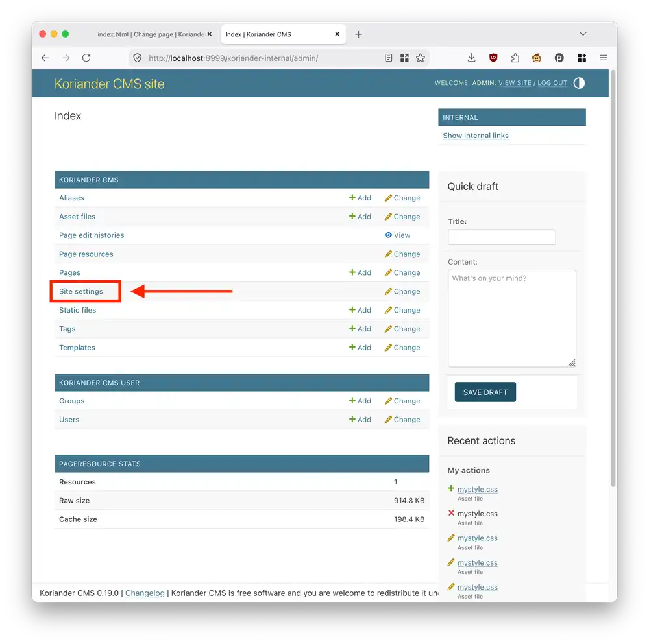The image size is (649, 644).
Task: Open the Groups link
Action: (71, 401)
